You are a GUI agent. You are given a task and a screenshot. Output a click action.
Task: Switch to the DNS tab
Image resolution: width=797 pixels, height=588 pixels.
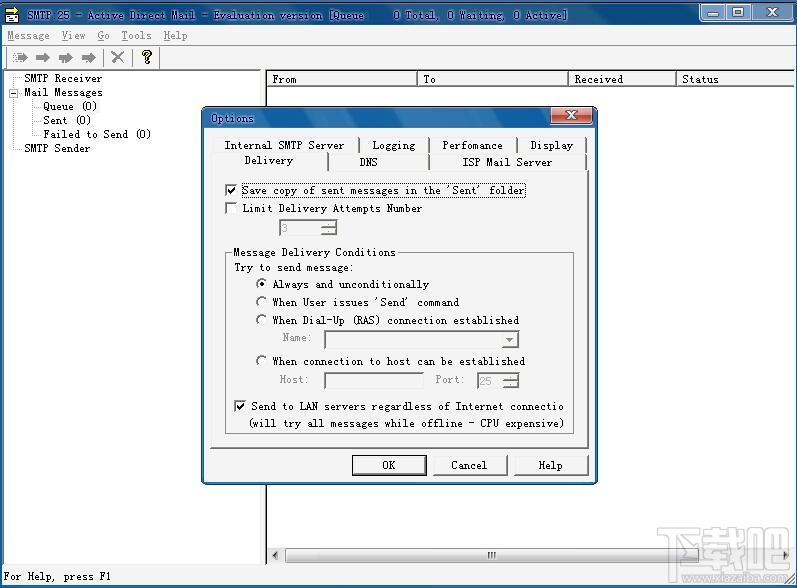pos(369,162)
